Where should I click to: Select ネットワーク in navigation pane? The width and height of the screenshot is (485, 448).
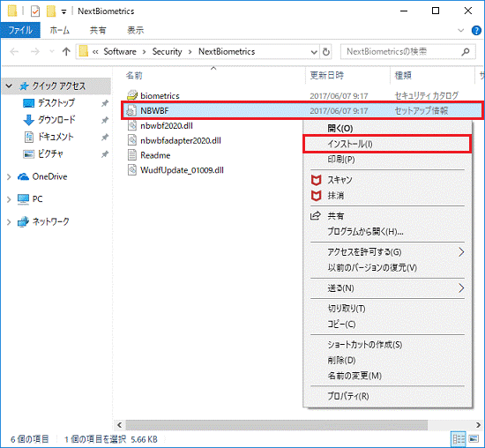[51, 221]
